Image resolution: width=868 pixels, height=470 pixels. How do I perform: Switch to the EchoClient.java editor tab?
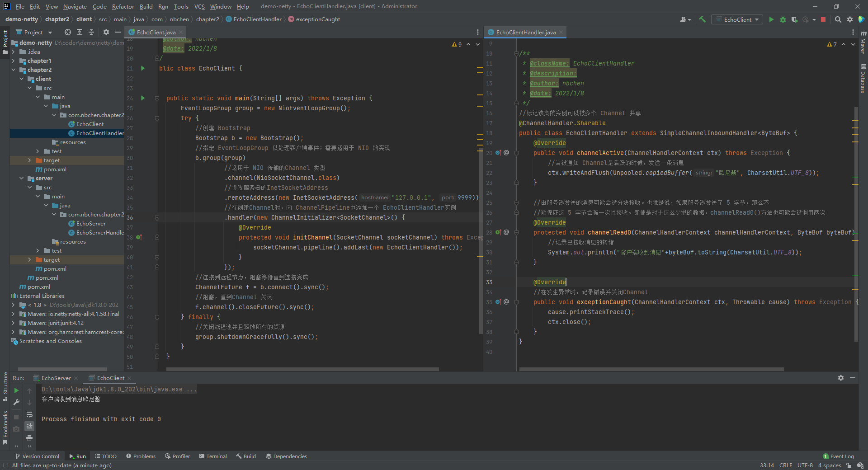(156, 32)
